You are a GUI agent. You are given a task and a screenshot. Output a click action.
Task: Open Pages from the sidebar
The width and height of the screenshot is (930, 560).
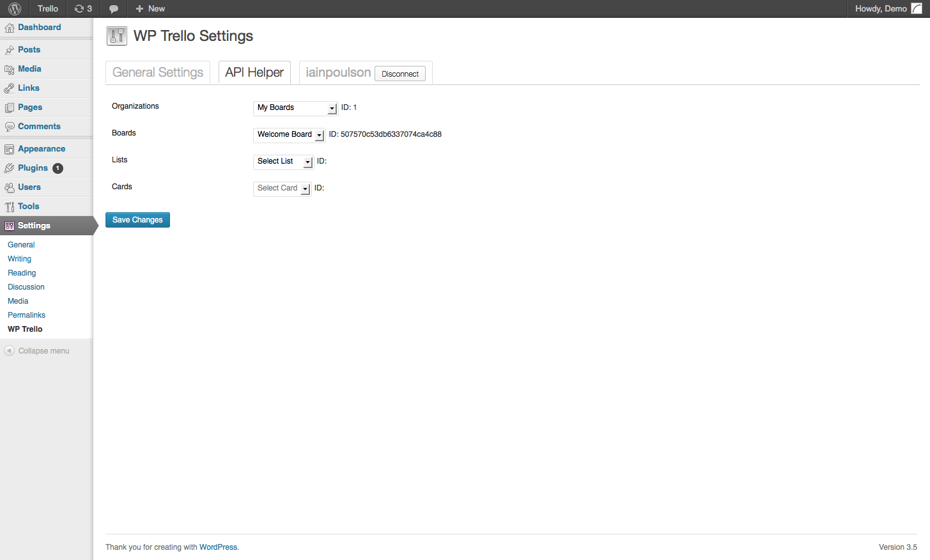coord(30,107)
